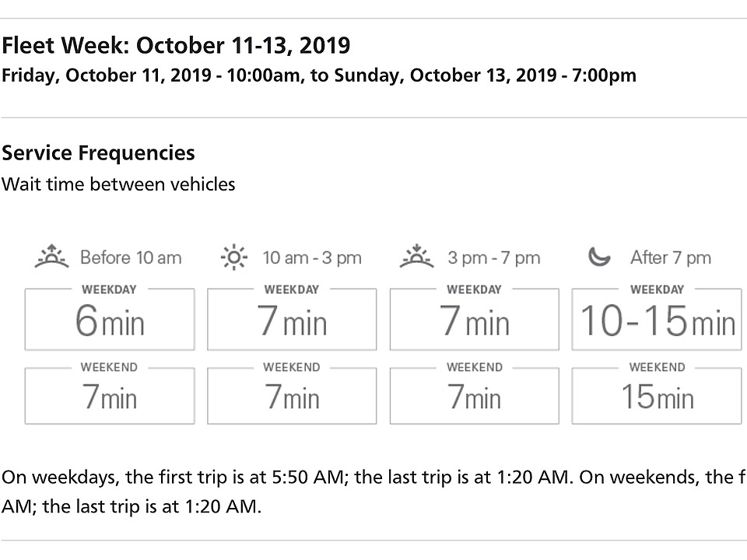This screenshot has height=560, width=747.
Task: Click the After 7 pm time label
Action: point(671,257)
